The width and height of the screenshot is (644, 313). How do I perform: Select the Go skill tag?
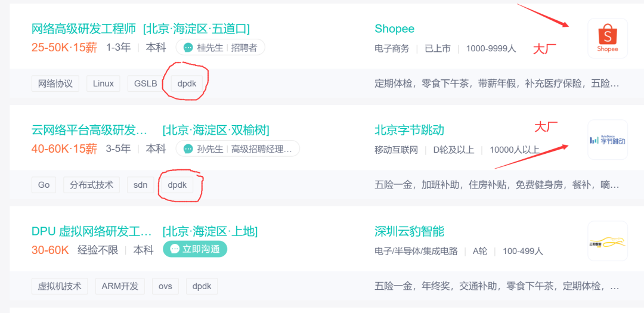[44, 185]
